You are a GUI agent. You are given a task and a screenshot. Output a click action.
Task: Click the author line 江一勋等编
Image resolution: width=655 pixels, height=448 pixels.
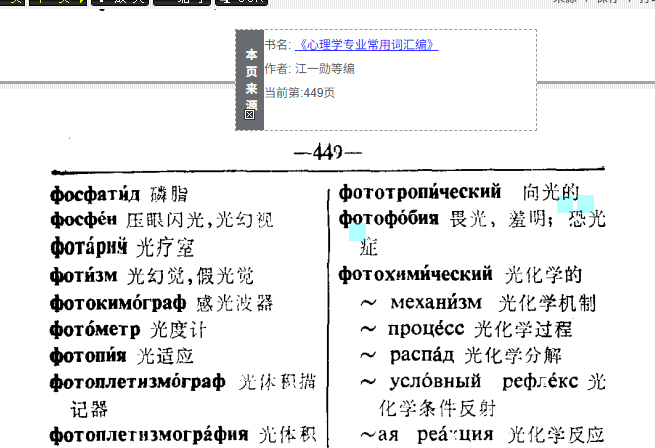pyautogui.click(x=310, y=69)
